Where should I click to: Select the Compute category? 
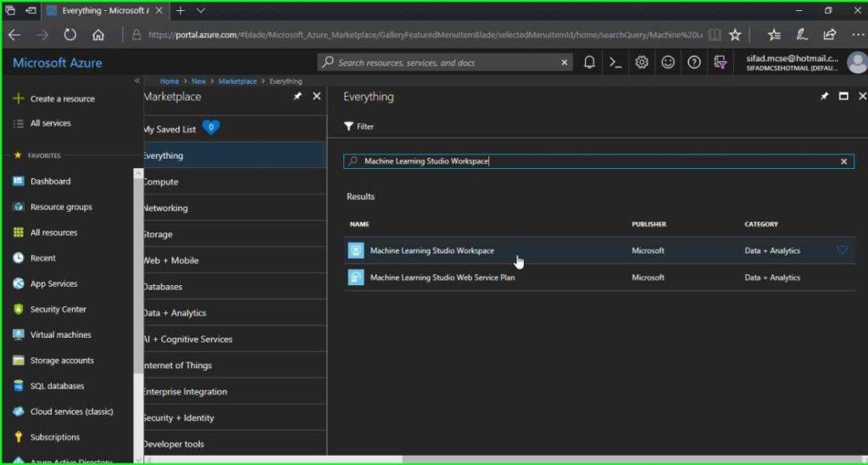point(236,182)
